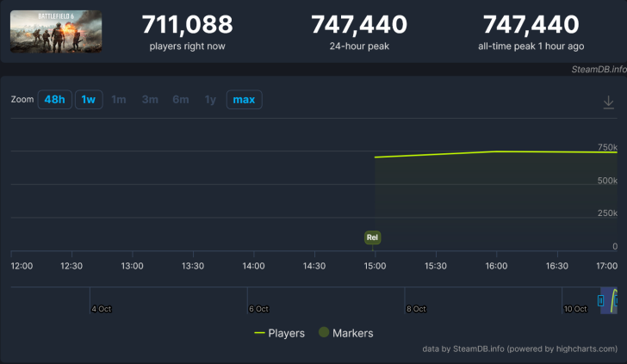This screenshot has height=364, width=627.
Task: Click the Battlefield 6 game thumbnail
Action: tap(56, 32)
